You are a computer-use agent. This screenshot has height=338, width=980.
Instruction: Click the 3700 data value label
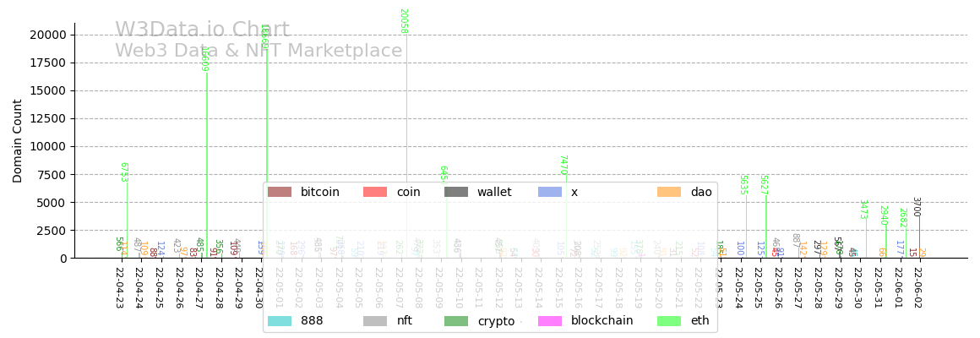click(x=916, y=207)
